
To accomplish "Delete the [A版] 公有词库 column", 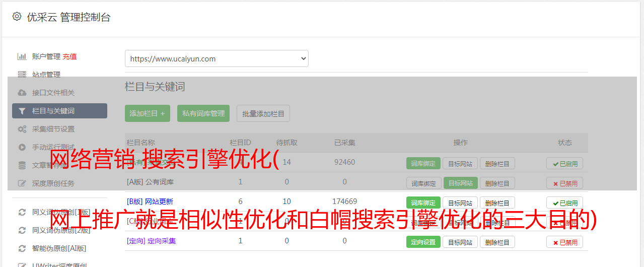I will [497, 183].
